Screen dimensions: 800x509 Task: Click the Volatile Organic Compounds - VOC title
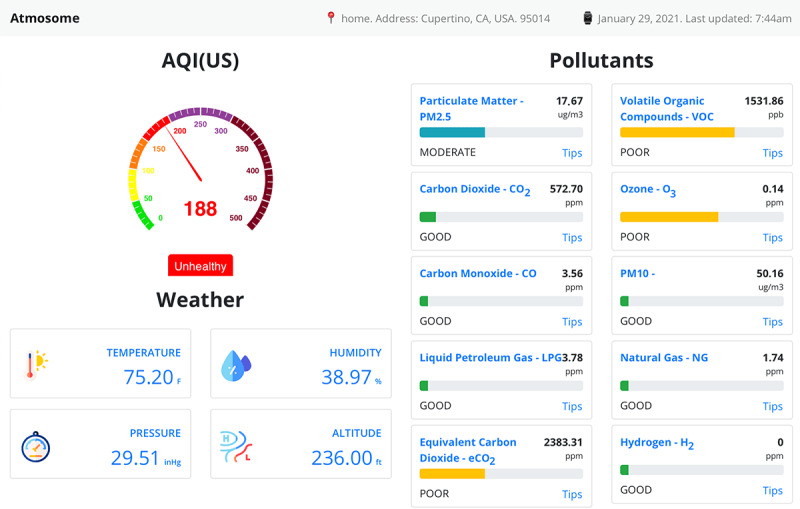click(667, 109)
